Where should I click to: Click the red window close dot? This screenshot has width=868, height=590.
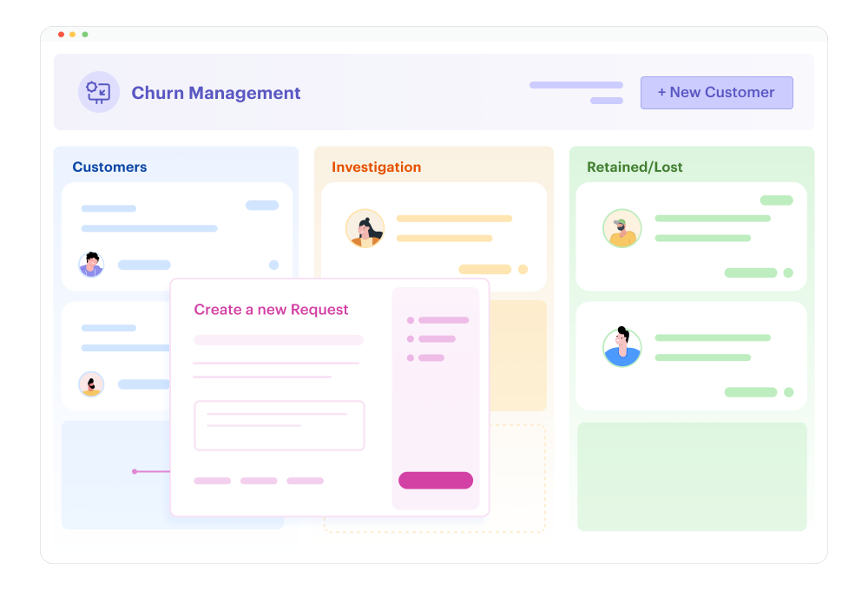click(x=61, y=35)
